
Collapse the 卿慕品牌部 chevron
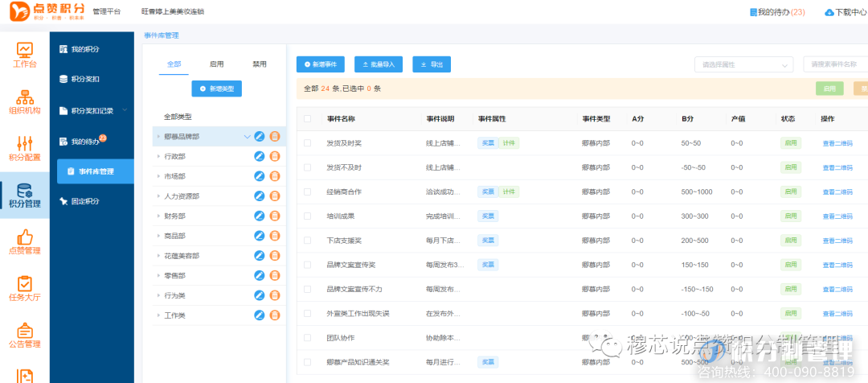(x=247, y=136)
